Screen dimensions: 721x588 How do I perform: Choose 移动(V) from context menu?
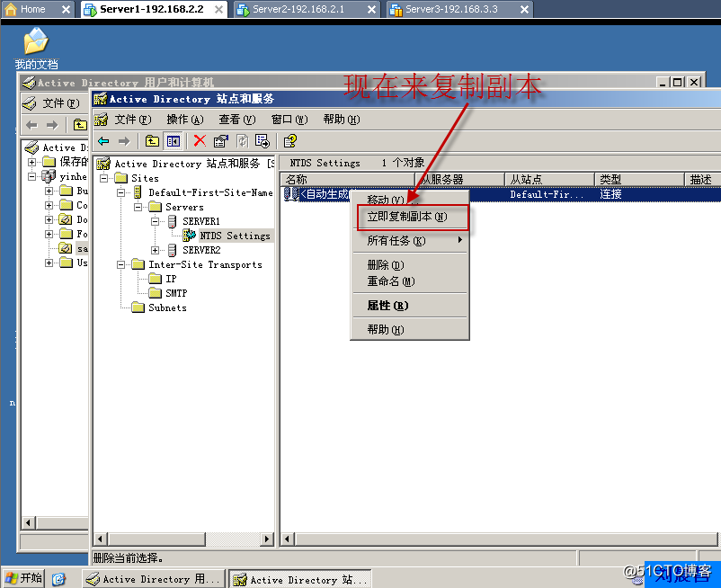coord(411,200)
